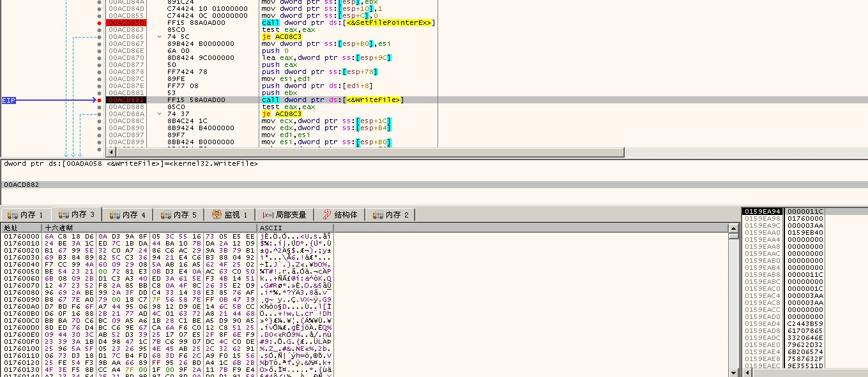Open the 监视 1 watch tab icon
This screenshot has height=377, width=868.
217,215
